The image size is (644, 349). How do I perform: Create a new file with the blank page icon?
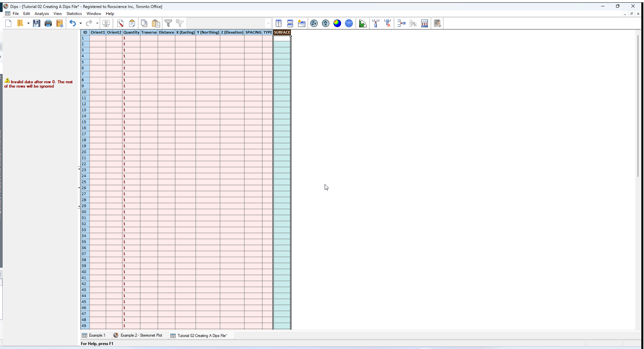pyautogui.click(x=9, y=23)
